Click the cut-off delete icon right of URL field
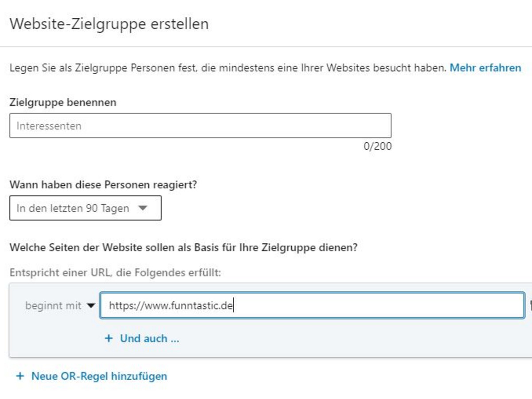 pyautogui.click(x=530, y=305)
